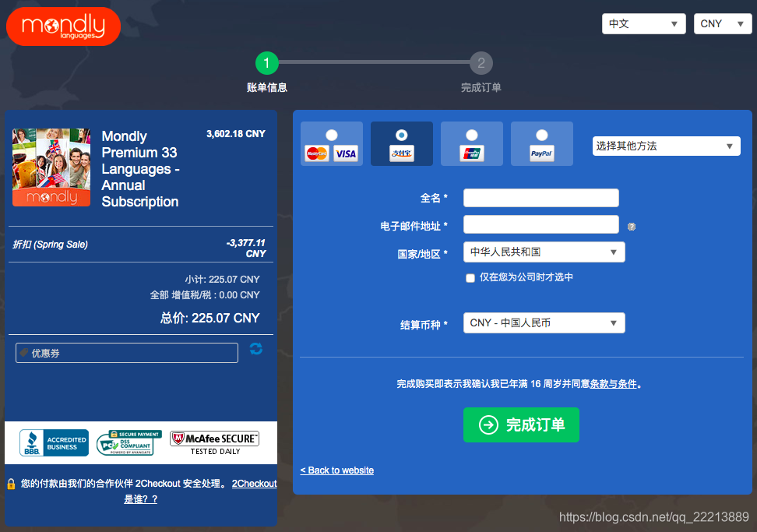Screen dimensions: 757x532
Task: Open the CNY currency dropdown at top
Action: click(722, 23)
